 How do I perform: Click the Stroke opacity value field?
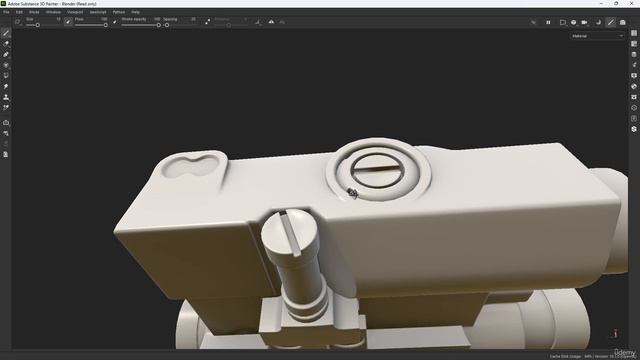[x=157, y=19]
